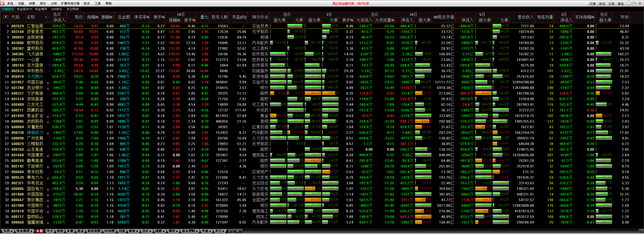The width and height of the screenshot is (644, 234).
Task: Switch to the 多空阵线 tab
Action: pyautogui.click(x=73, y=9)
